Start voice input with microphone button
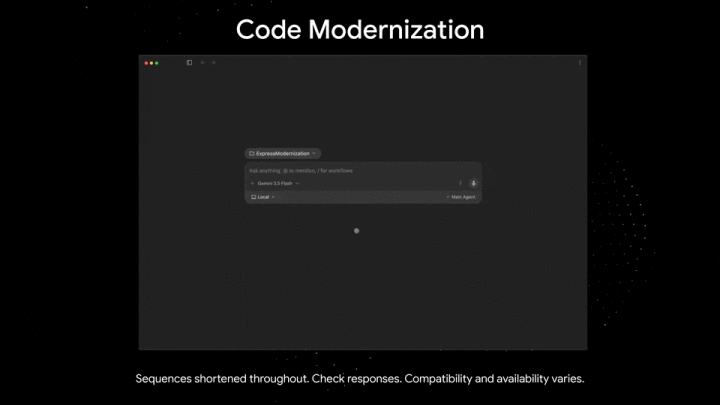 [473, 183]
